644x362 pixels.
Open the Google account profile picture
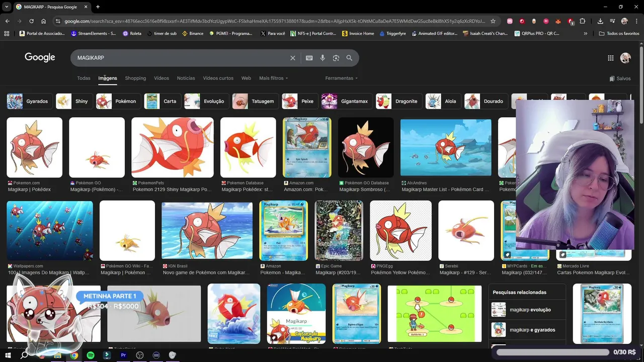tap(625, 58)
